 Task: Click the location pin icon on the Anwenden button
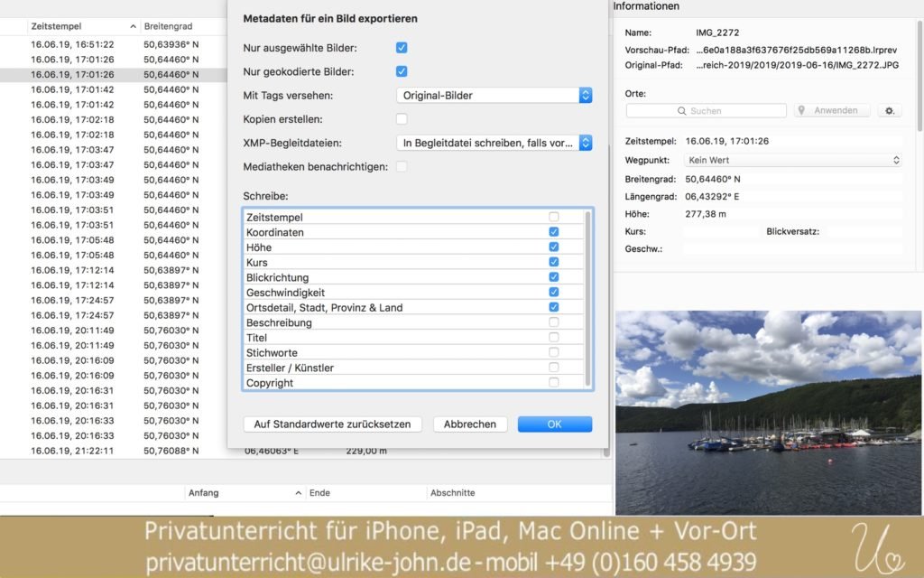tap(802, 110)
